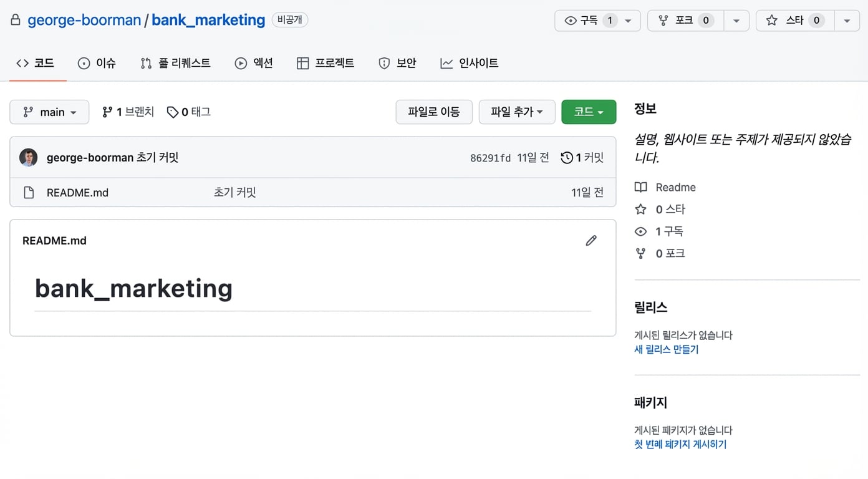
Task: Expand the arrow dropdown next to 스타
Action: (x=847, y=21)
